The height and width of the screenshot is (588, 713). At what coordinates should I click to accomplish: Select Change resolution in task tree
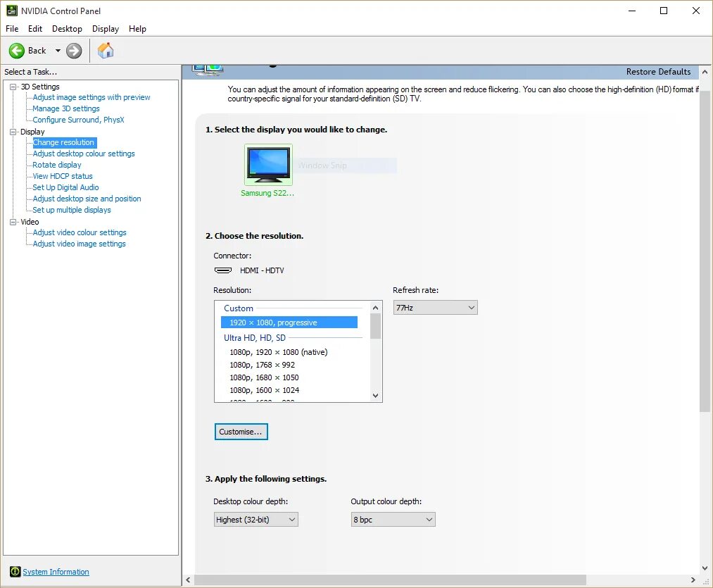coord(63,142)
